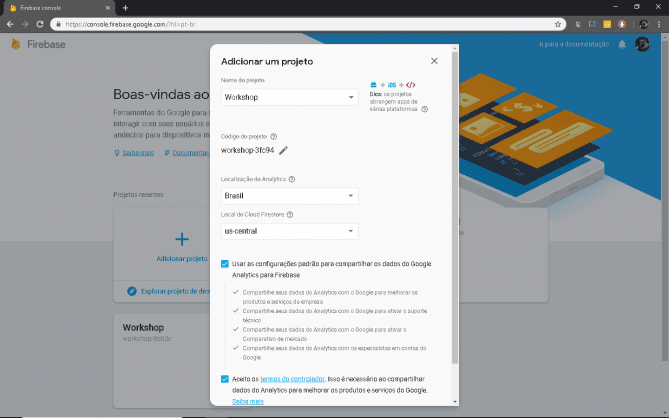Open help for Localização do Analytics
The image size is (669, 418).
292,179
